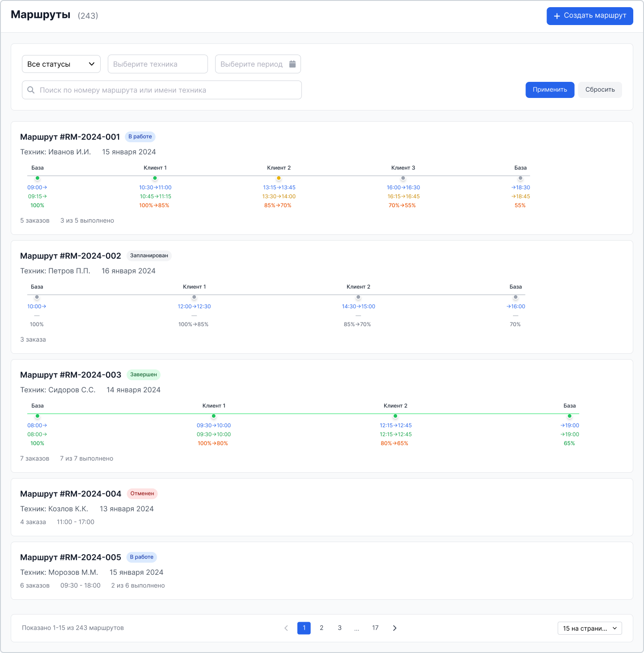Expand the 15 на странице selector
The width and height of the screenshot is (644, 653).
point(589,628)
